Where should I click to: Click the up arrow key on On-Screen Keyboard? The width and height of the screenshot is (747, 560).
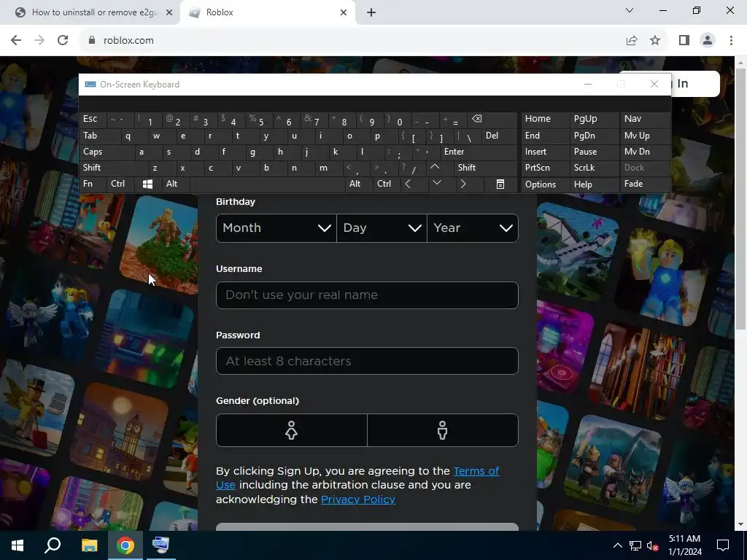point(435,168)
